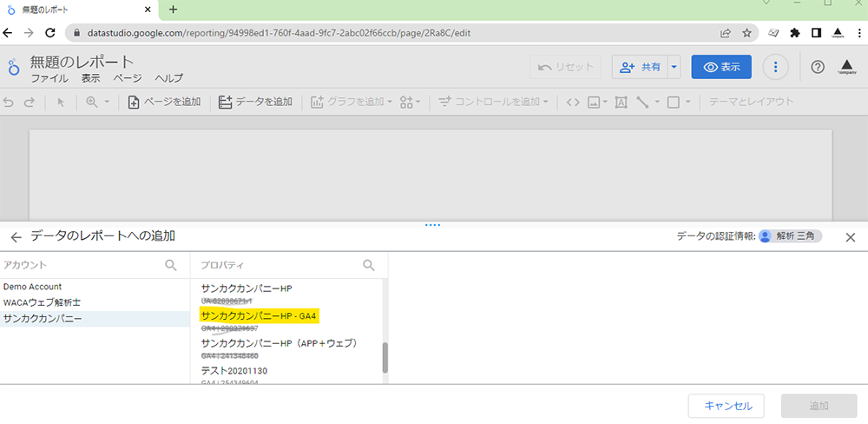Click the line drawing tool icon

point(642,102)
